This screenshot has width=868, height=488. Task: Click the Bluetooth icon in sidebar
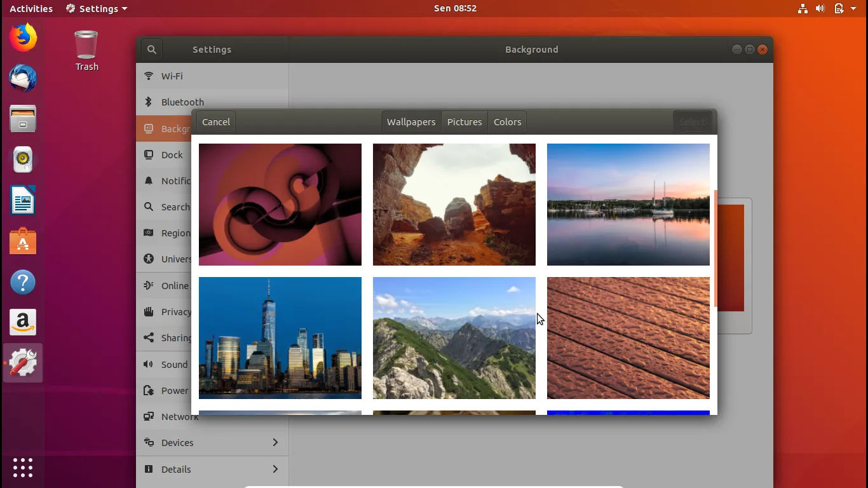click(x=149, y=102)
